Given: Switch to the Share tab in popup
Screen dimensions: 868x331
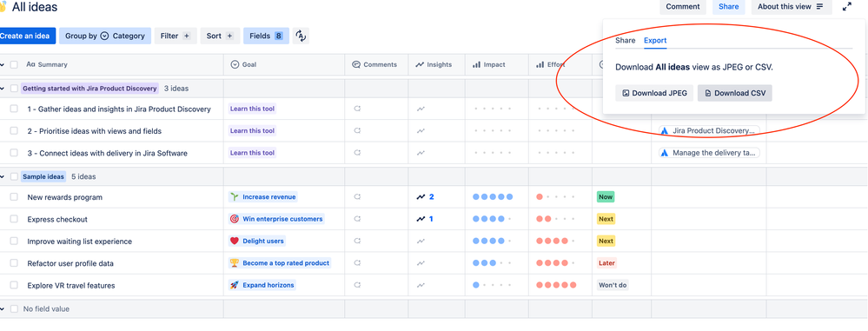Looking at the screenshot, I should coord(625,41).
